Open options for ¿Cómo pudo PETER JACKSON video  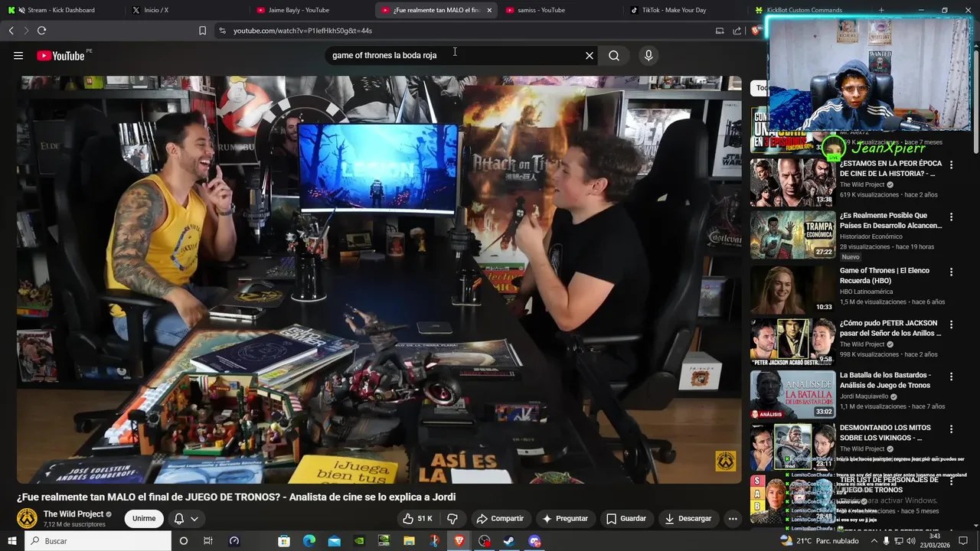click(951, 324)
